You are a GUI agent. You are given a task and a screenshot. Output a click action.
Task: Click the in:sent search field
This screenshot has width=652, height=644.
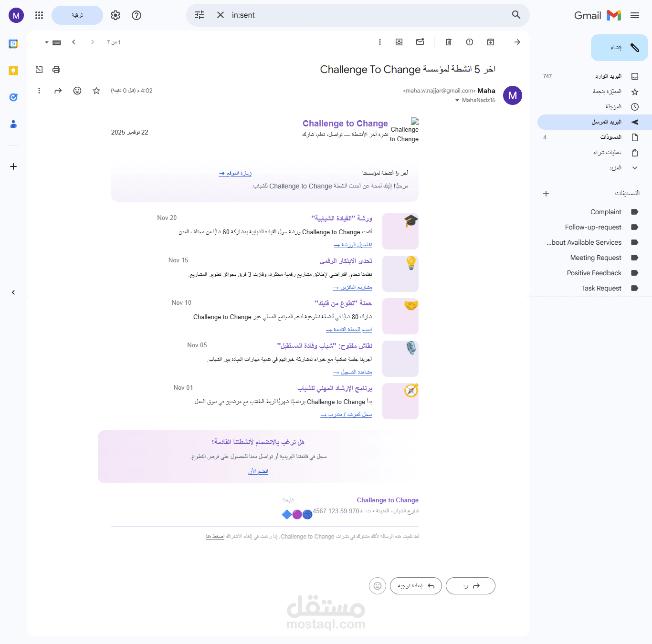[x=368, y=15]
